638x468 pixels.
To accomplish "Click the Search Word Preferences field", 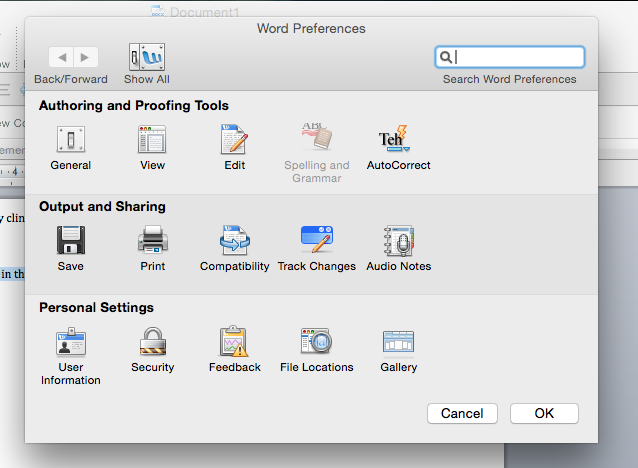I will 510,57.
